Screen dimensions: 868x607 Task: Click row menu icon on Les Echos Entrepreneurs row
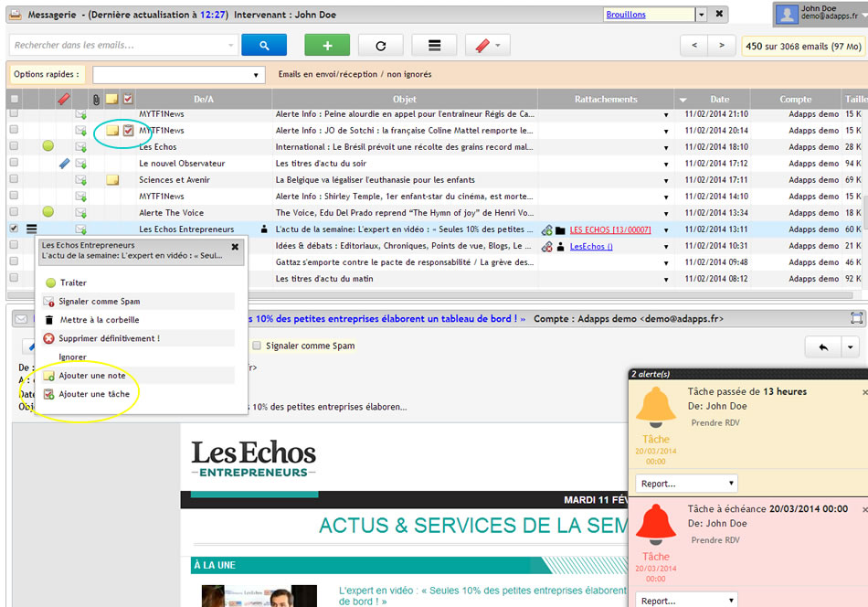click(x=32, y=229)
